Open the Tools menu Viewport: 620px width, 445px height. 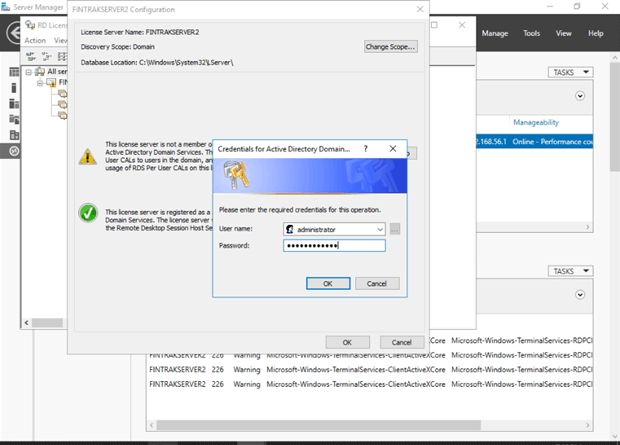pyautogui.click(x=531, y=33)
